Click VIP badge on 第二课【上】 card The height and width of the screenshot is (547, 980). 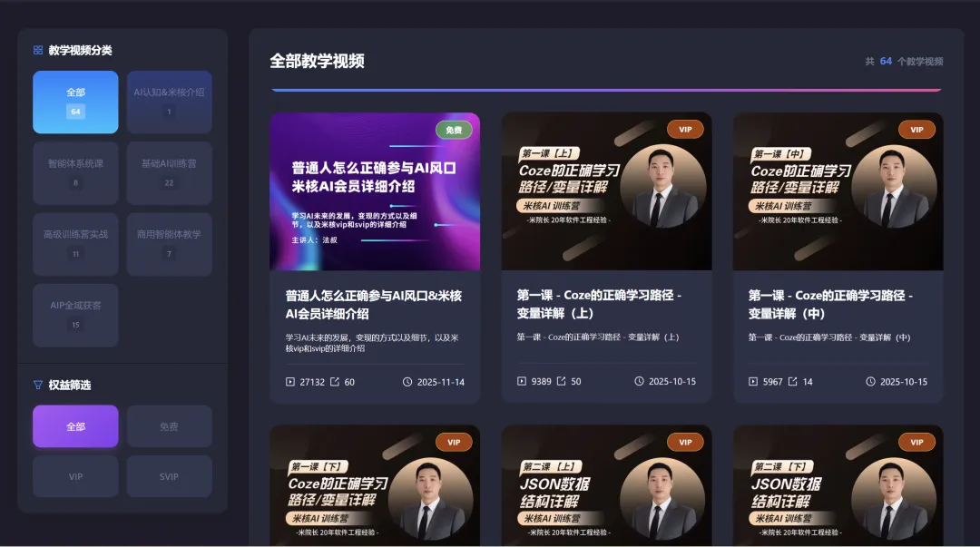point(686,442)
